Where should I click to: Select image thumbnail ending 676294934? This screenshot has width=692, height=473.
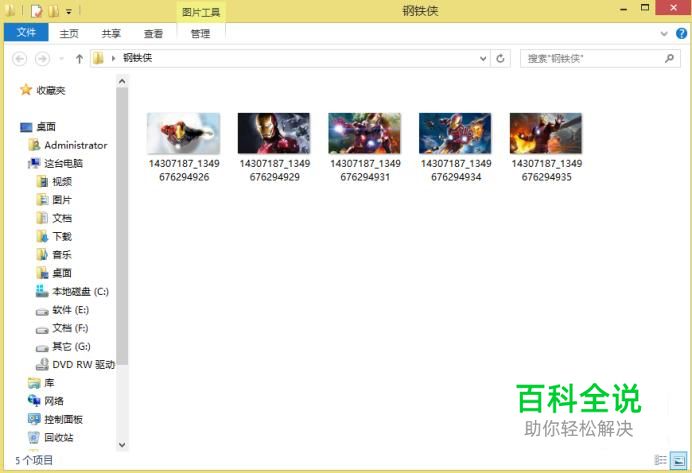455,133
